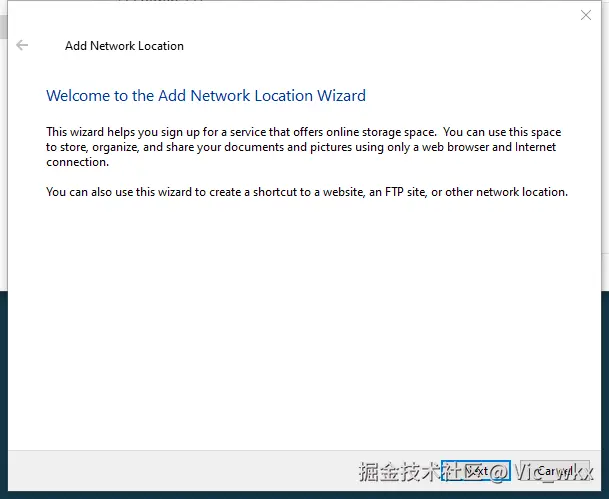Click the empty white area of wizard page
The height and width of the screenshot is (499, 609).
pyautogui.click(x=300, y=320)
